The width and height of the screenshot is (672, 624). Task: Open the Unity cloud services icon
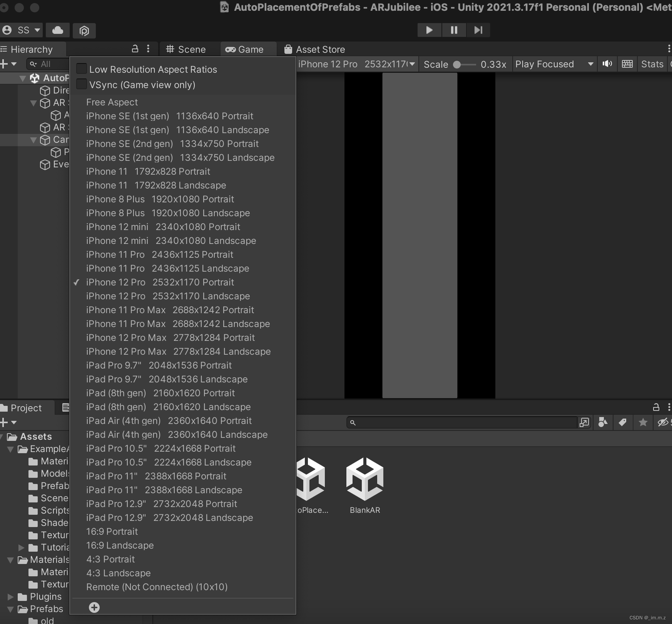pos(57,30)
